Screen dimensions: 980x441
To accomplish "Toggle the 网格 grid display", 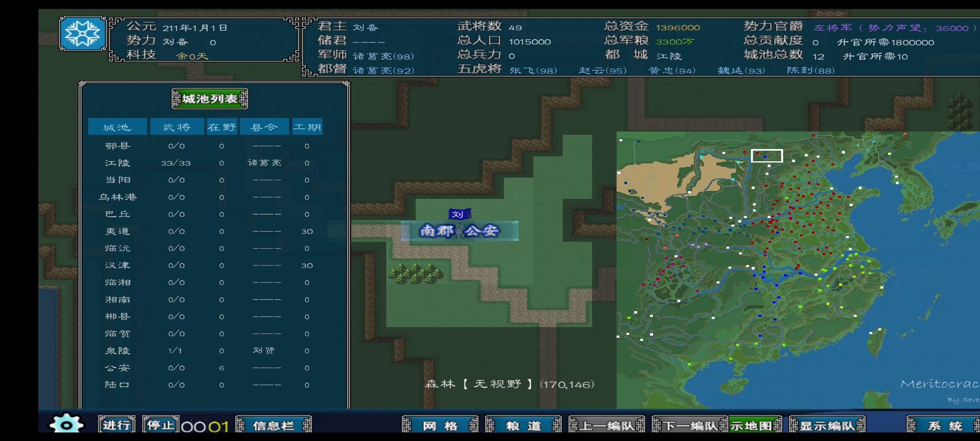I will tap(440, 425).
